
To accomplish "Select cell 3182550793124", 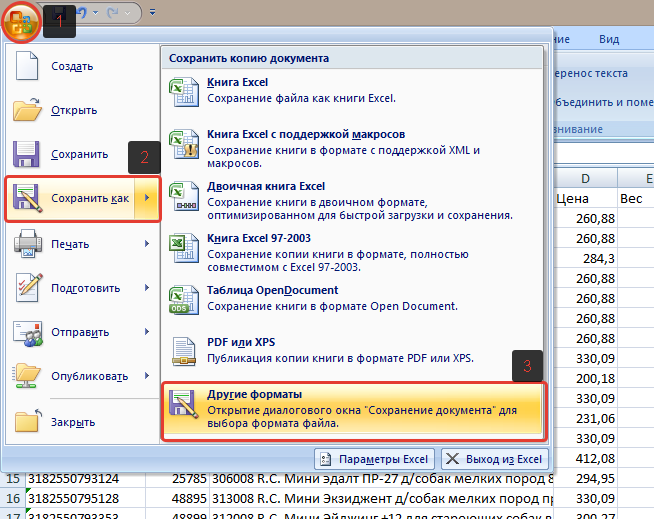I will pos(86,479).
